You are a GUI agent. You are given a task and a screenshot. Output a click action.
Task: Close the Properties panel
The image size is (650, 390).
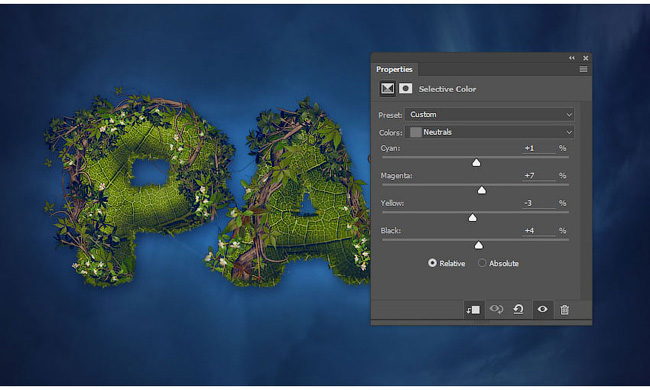coord(586,58)
